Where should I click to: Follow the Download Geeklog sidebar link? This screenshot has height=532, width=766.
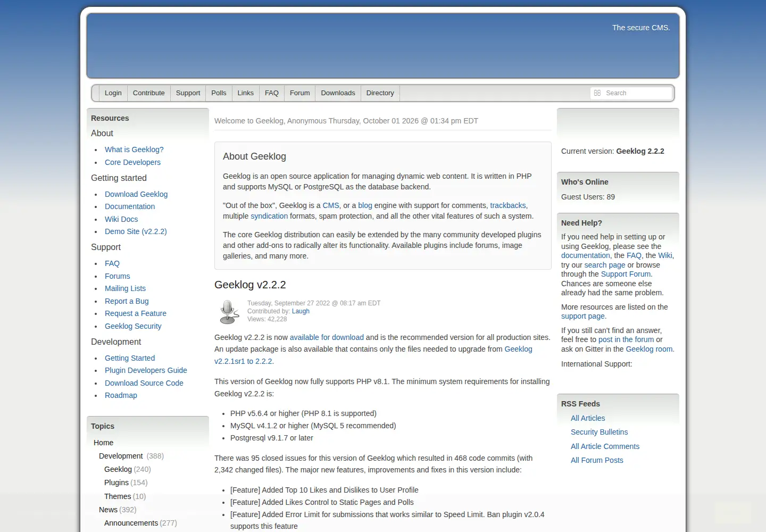point(136,194)
